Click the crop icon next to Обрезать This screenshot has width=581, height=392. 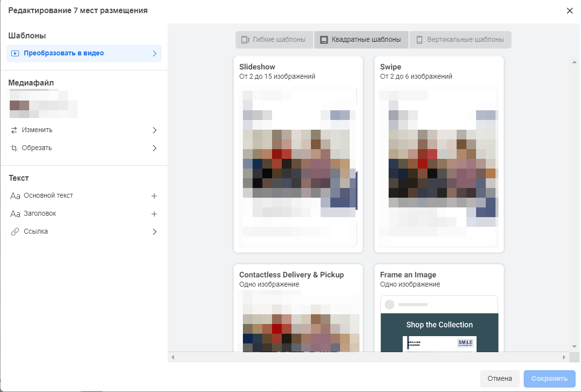[x=14, y=148]
